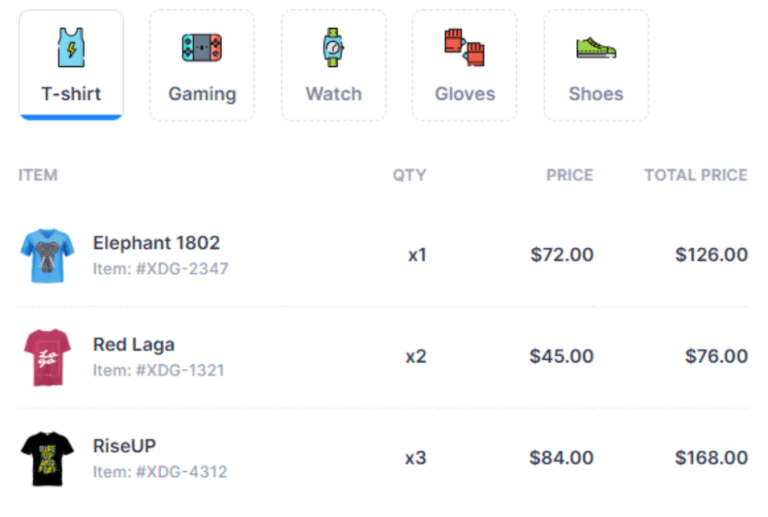Screen dimensions: 768x517
Task: Open the Shoes category tab
Action: 596,94
